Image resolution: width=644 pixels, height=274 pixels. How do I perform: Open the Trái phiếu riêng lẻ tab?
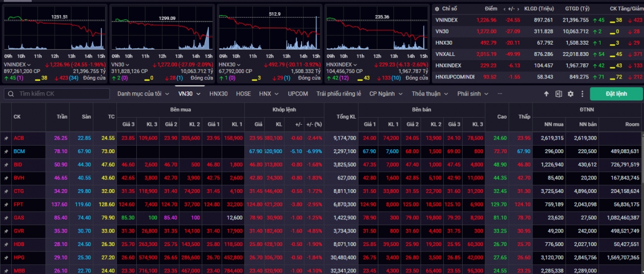339,93
